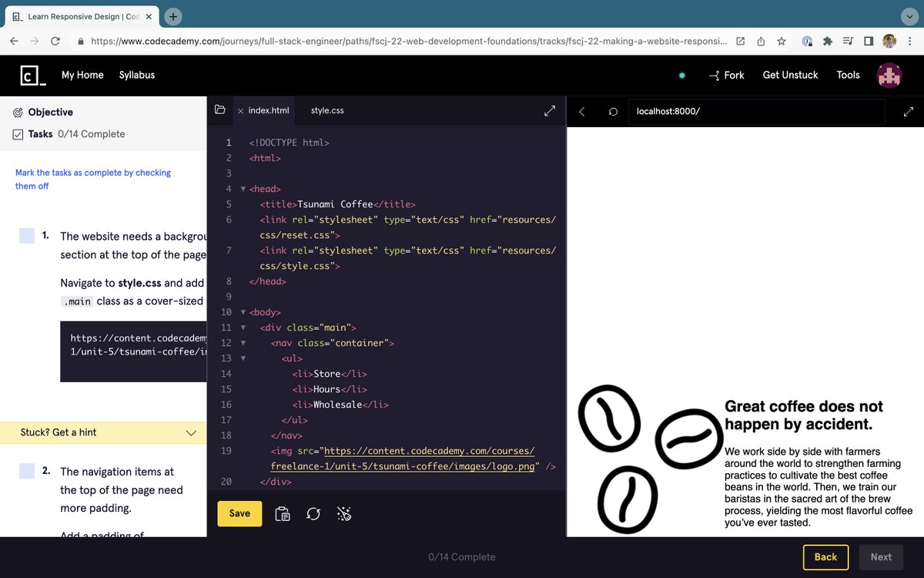Close the index.html editor tab
924x578 pixels.
[240, 111]
